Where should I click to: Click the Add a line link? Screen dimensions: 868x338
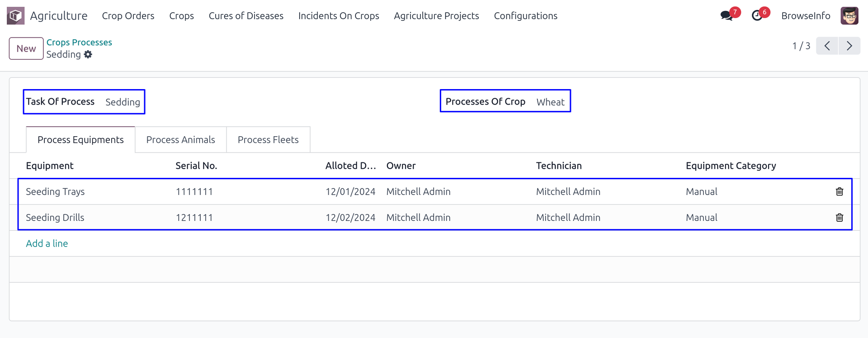click(47, 243)
